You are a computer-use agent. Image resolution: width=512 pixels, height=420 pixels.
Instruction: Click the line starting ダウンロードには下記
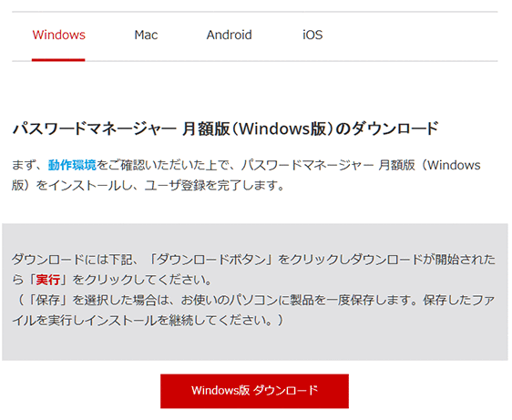click(253, 260)
